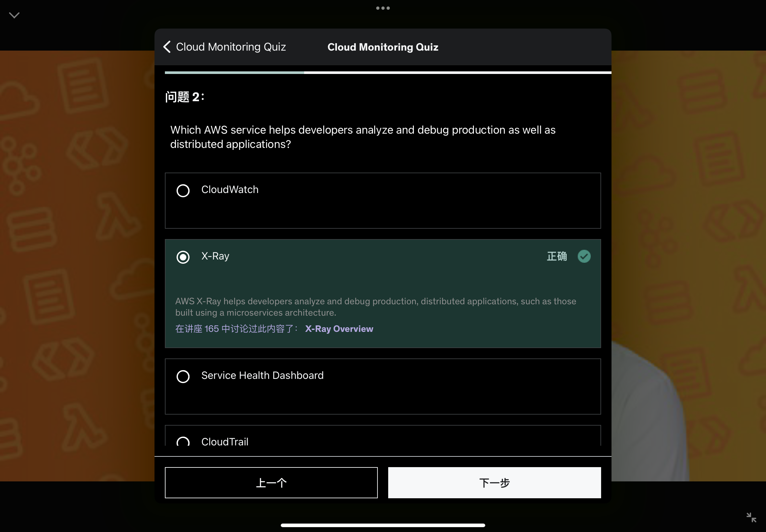This screenshot has height=532, width=766.
Task: Click the Cloud Monitoring Quiz back label
Action: 231,47
